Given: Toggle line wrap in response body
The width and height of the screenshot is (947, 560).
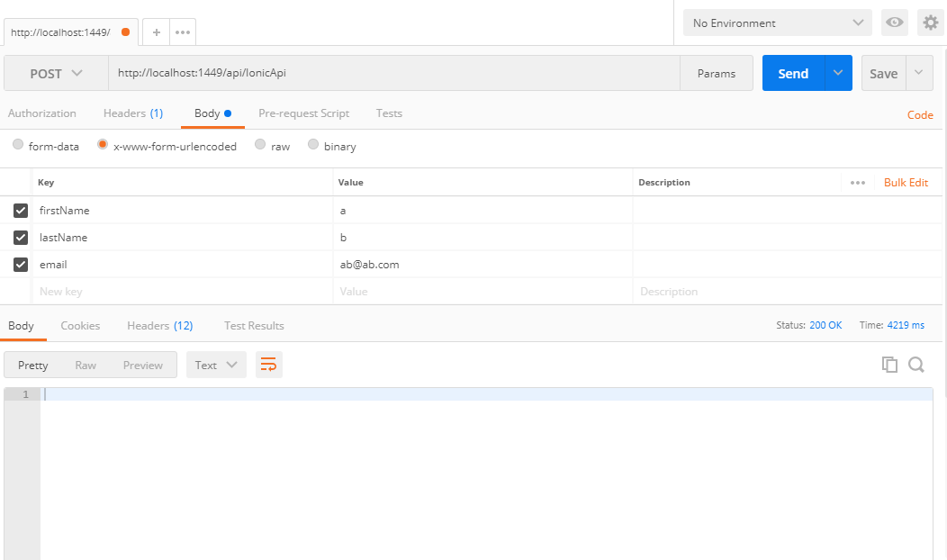Looking at the screenshot, I should pyautogui.click(x=268, y=365).
